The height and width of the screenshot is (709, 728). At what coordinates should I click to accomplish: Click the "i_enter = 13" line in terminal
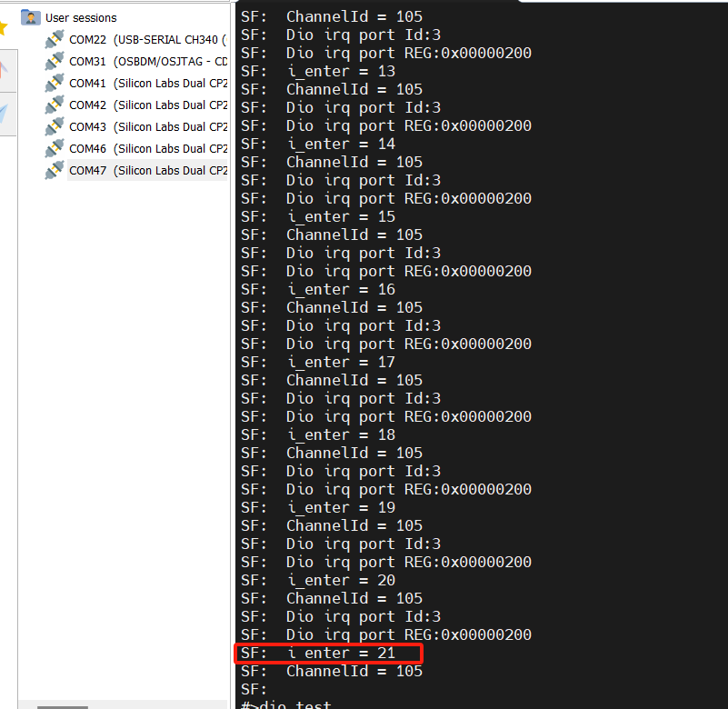click(341, 71)
